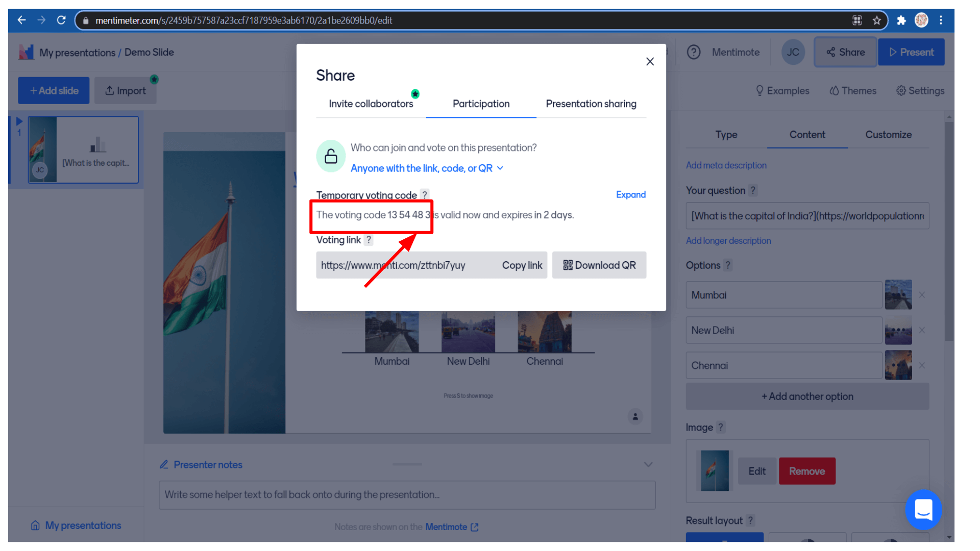Screen dimensions: 980x551
Task: Open the participation access dropdown
Action: [427, 168]
